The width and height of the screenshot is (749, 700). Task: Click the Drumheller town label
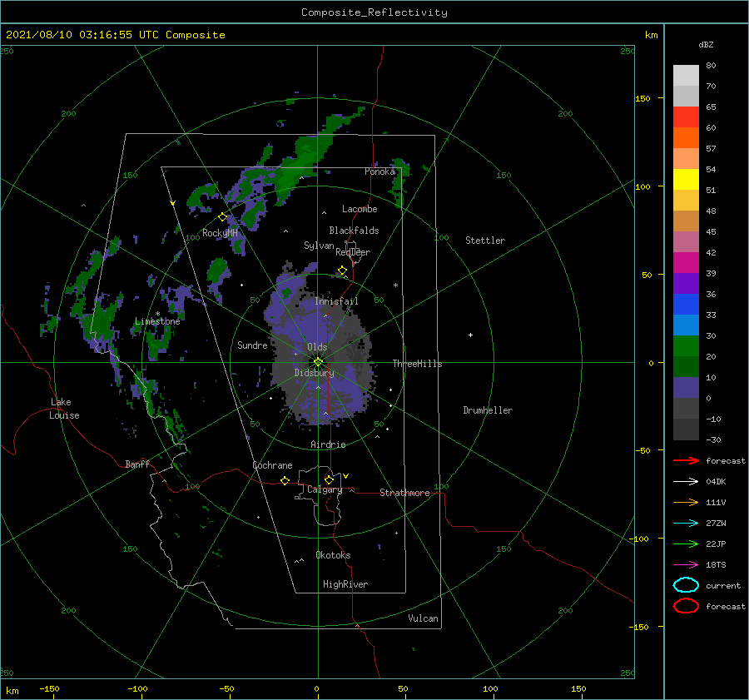point(488,410)
